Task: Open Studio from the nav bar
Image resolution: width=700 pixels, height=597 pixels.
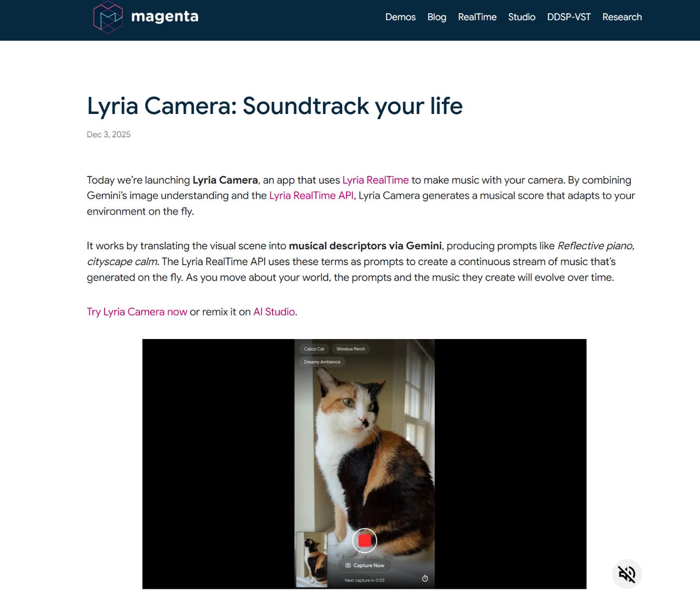Action: (521, 17)
